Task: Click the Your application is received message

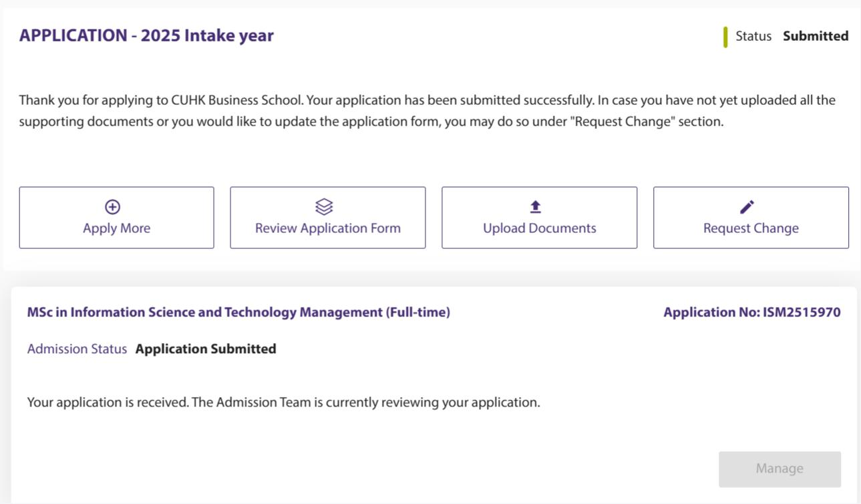Action: [283, 403]
